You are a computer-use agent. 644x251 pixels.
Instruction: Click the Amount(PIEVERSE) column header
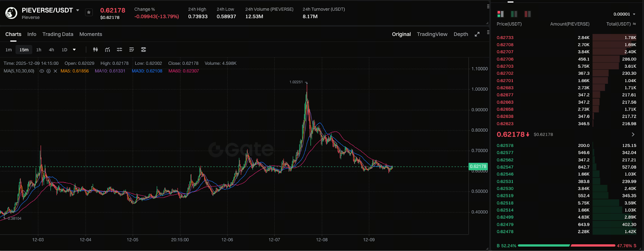(570, 24)
